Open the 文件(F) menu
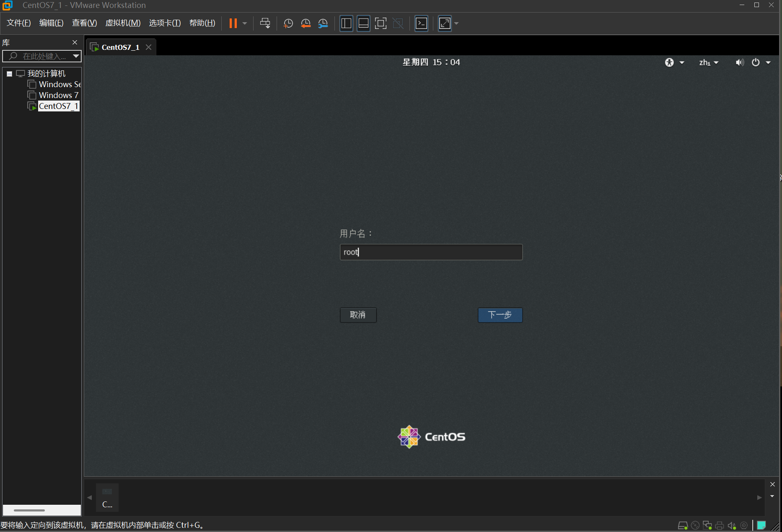782x532 pixels. click(18, 23)
